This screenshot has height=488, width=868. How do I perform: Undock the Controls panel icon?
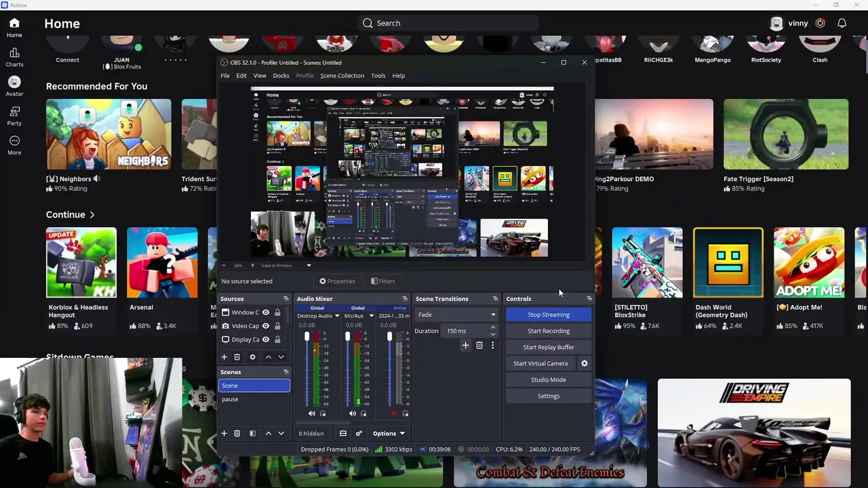[x=589, y=299]
